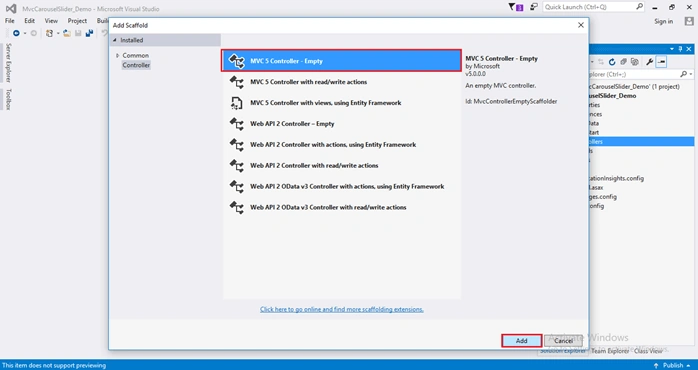Click the Cancel button
The height and width of the screenshot is (370, 698).
tap(563, 341)
